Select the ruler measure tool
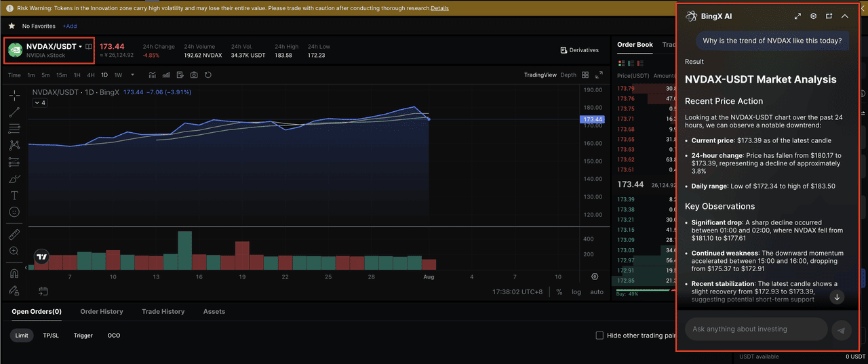Viewport: 868px width, 364px height. point(14,235)
